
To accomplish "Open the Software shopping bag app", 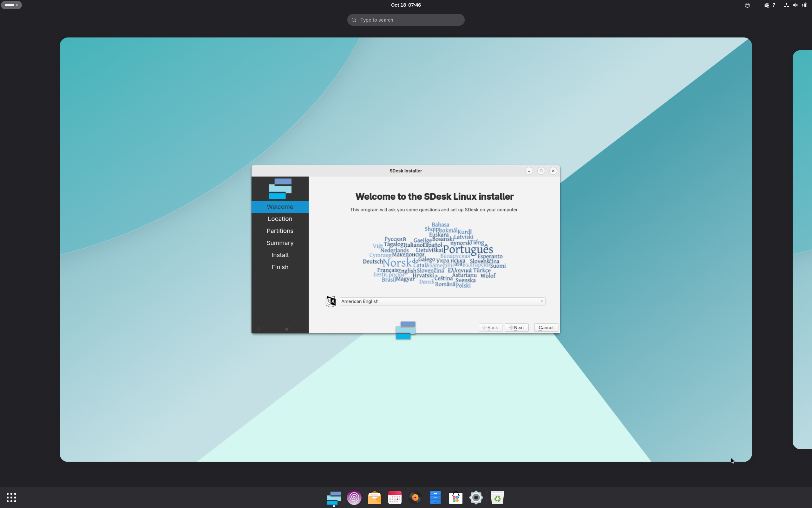I will [456, 497].
